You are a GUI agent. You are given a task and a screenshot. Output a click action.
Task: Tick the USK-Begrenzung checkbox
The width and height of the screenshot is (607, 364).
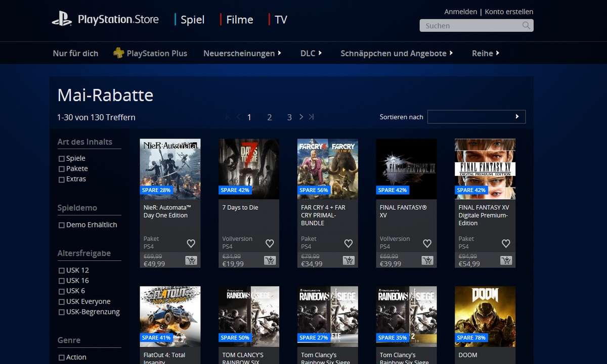click(62, 312)
